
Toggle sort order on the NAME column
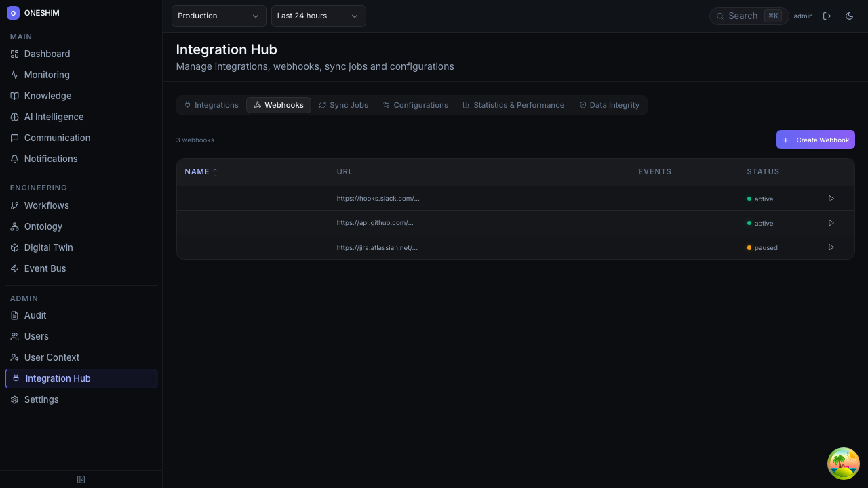(199, 171)
